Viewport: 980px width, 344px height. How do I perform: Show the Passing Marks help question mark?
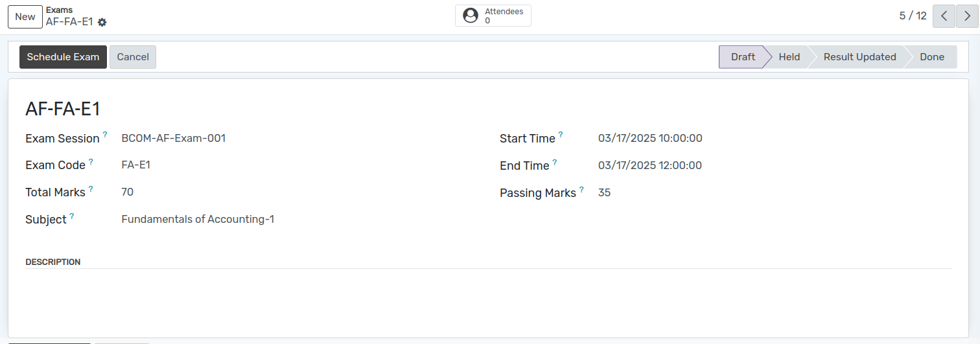coord(581,189)
